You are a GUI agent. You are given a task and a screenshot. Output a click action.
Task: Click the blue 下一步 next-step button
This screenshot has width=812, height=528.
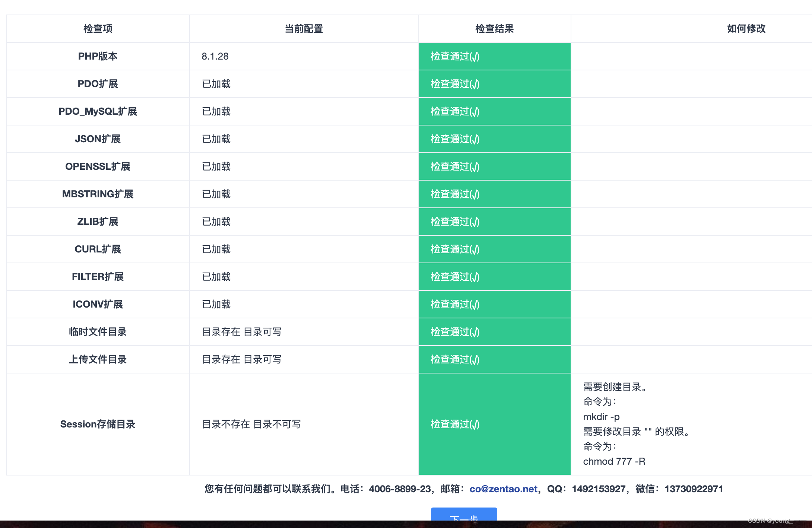[x=464, y=515]
